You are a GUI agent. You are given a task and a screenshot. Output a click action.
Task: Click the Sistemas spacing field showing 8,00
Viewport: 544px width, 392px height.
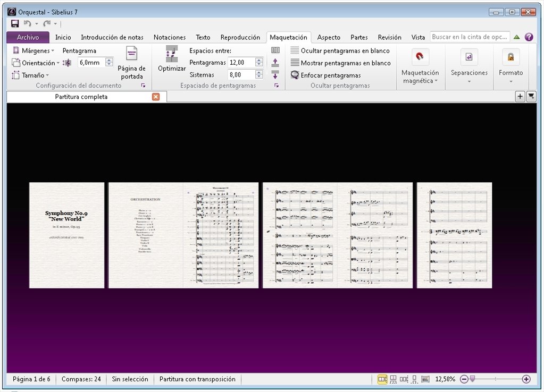pyautogui.click(x=241, y=74)
